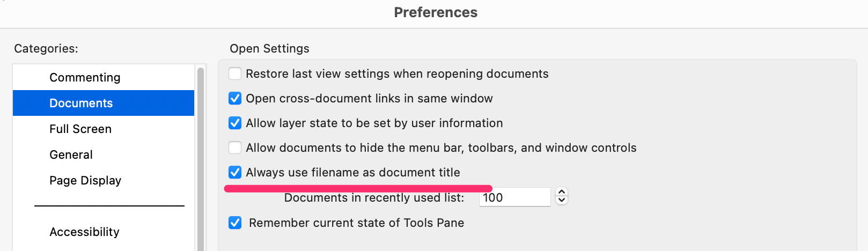Increase recently used documents count with up arrow

pos(562,193)
